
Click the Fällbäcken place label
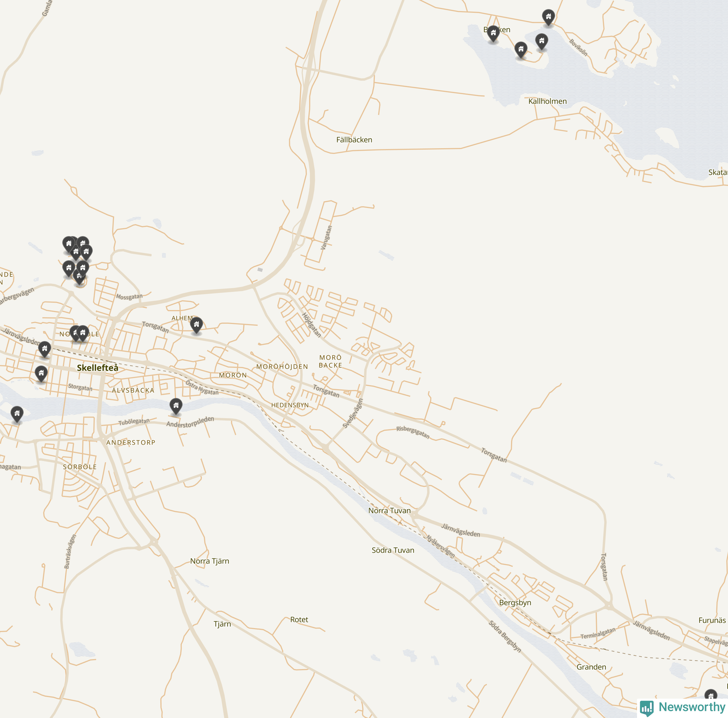[354, 140]
